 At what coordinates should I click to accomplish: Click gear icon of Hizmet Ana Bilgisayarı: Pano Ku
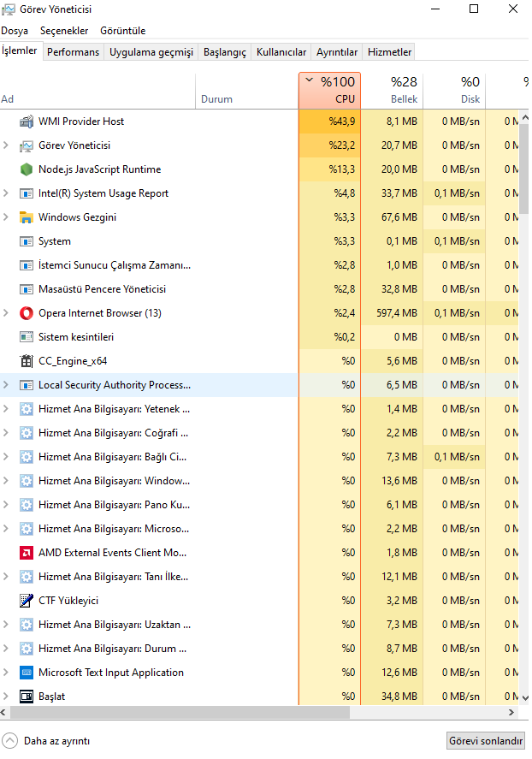pyautogui.click(x=27, y=505)
